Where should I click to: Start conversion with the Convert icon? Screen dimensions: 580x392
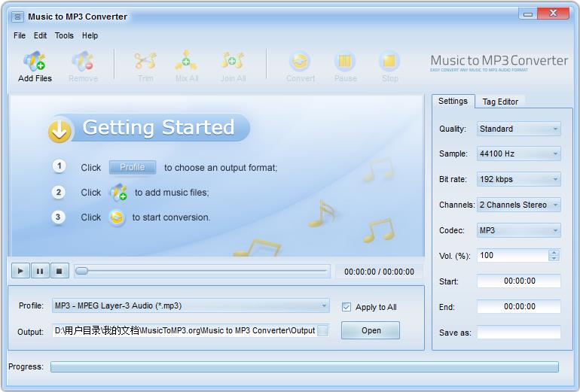[x=300, y=62]
